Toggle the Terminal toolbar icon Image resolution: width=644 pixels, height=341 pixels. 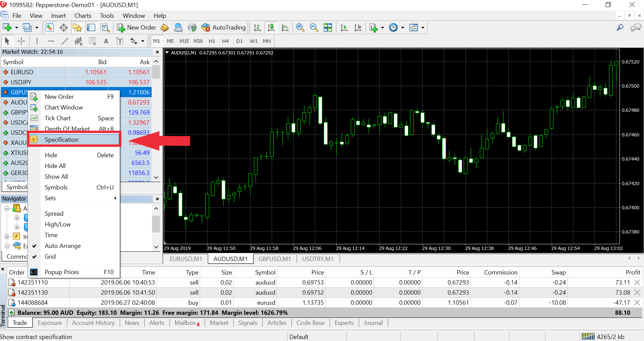pos(91,28)
